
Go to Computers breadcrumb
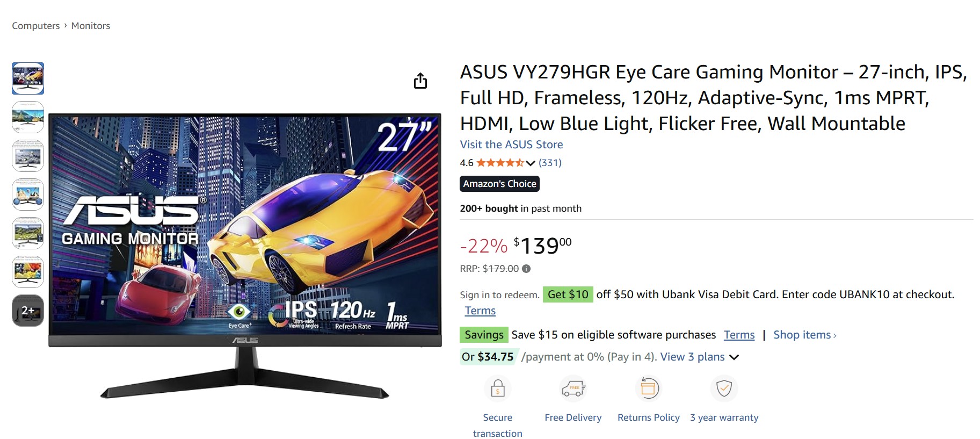[36, 26]
